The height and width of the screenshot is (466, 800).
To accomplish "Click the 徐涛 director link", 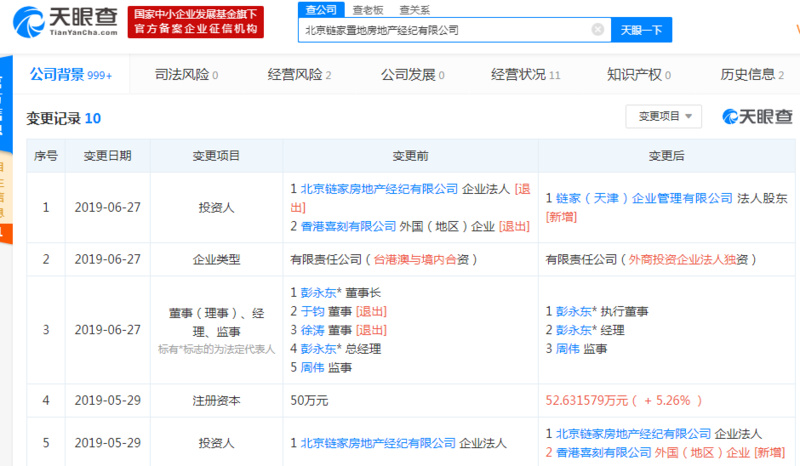I will 312,330.
